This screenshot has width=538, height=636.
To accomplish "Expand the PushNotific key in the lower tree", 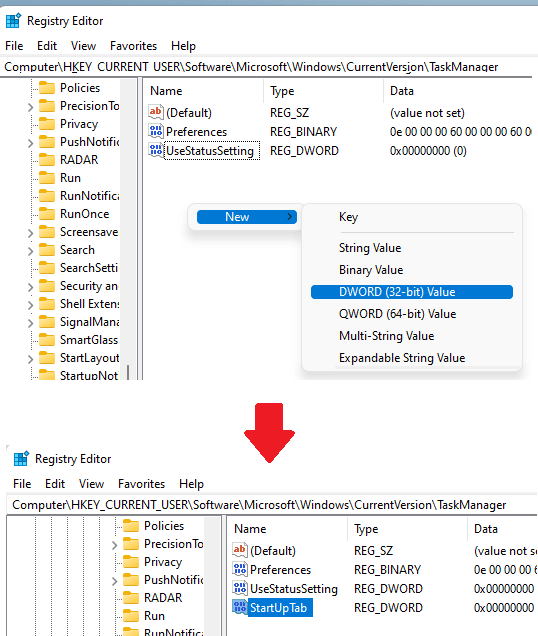I will tap(114, 582).
